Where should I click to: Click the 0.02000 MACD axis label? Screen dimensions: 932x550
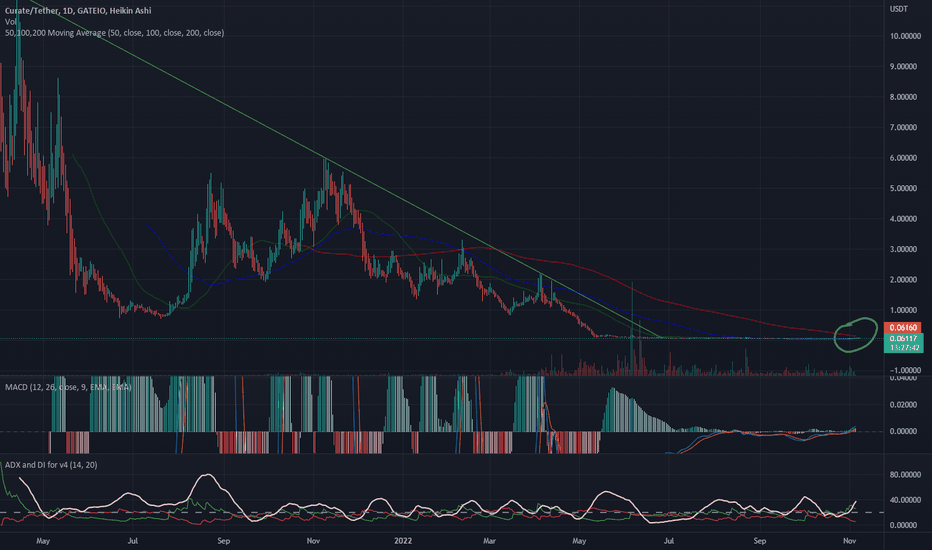point(903,405)
